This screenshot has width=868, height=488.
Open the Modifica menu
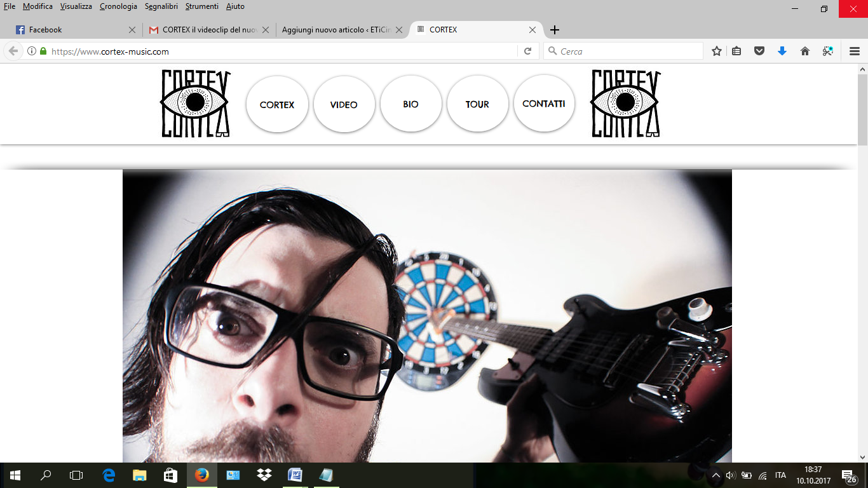[x=37, y=6]
